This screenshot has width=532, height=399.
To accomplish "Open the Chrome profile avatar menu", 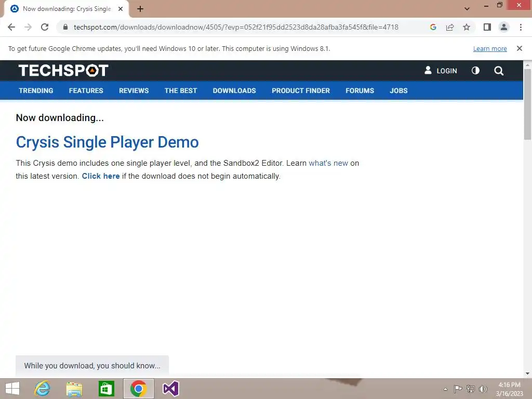I will tap(504, 27).
